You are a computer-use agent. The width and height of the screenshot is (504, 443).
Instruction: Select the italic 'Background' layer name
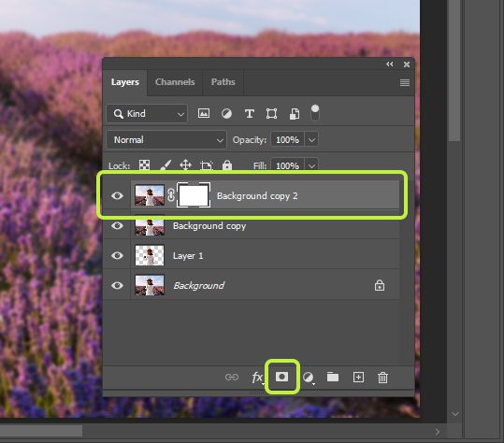198,285
